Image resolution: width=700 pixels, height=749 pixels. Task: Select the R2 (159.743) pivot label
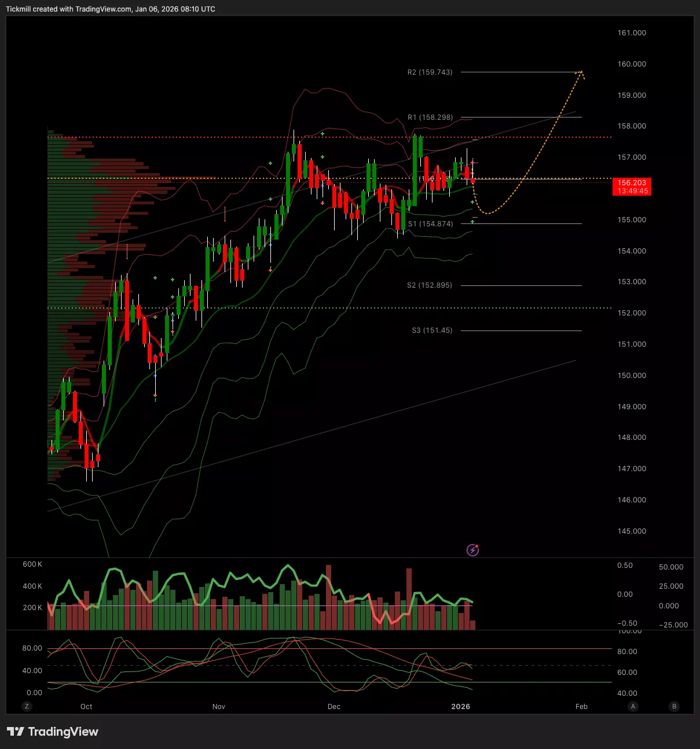pos(430,72)
